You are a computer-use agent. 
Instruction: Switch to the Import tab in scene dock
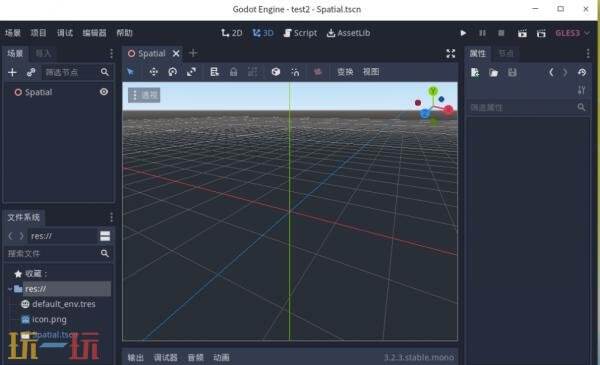coord(43,54)
